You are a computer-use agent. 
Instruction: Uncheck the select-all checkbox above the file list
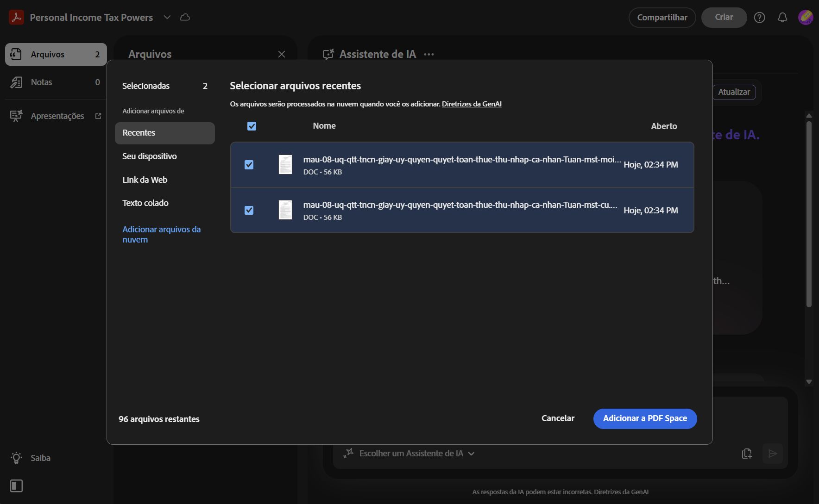pos(252,125)
